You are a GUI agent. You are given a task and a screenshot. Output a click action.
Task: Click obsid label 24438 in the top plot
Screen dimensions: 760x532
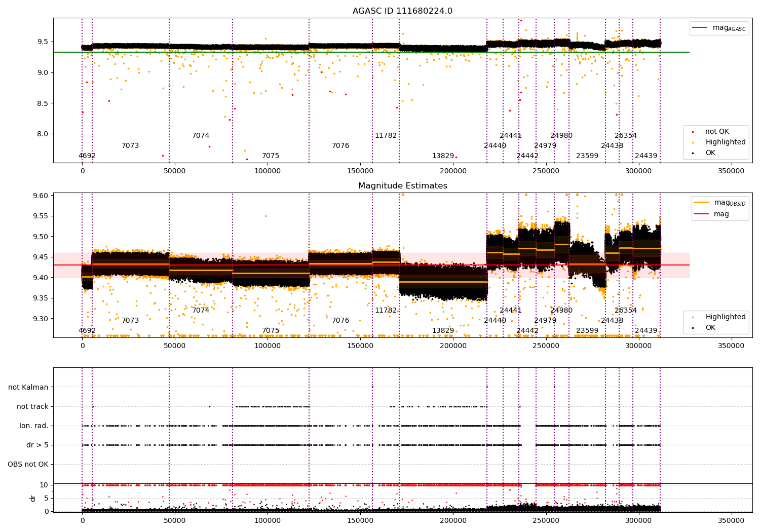click(x=612, y=146)
